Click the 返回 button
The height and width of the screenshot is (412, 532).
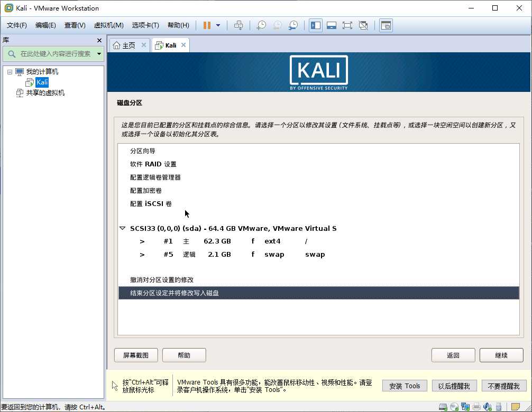[453, 355]
